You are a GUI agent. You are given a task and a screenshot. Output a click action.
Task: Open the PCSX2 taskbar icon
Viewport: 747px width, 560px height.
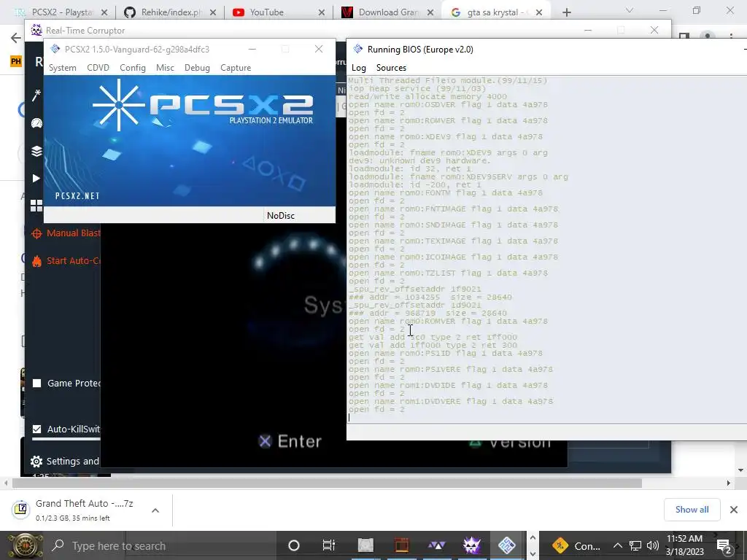click(507, 545)
